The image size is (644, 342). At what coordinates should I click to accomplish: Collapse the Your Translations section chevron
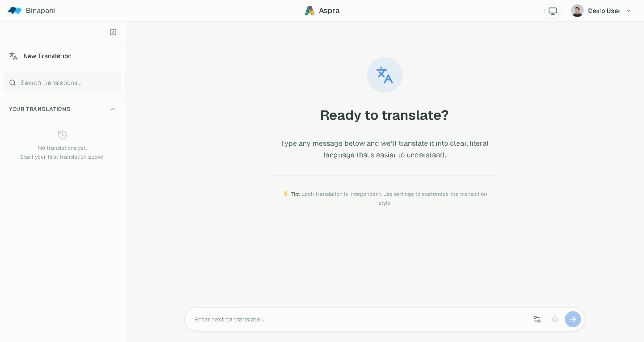[x=113, y=109]
